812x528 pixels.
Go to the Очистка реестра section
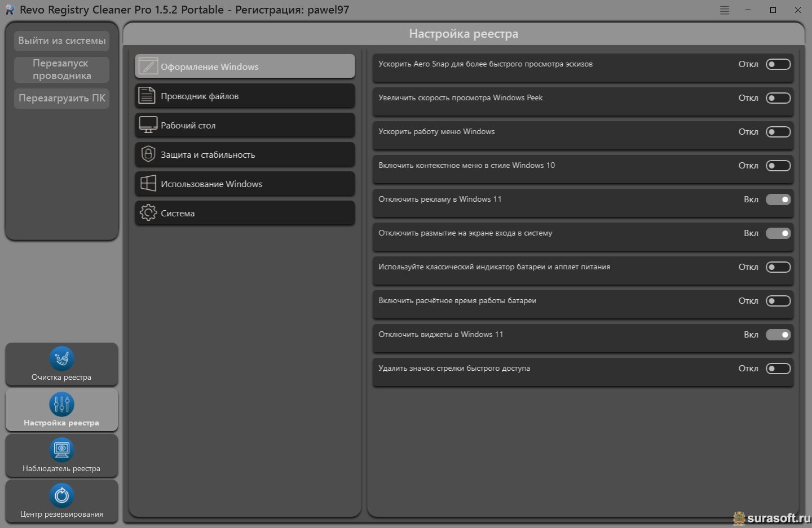[x=61, y=364]
